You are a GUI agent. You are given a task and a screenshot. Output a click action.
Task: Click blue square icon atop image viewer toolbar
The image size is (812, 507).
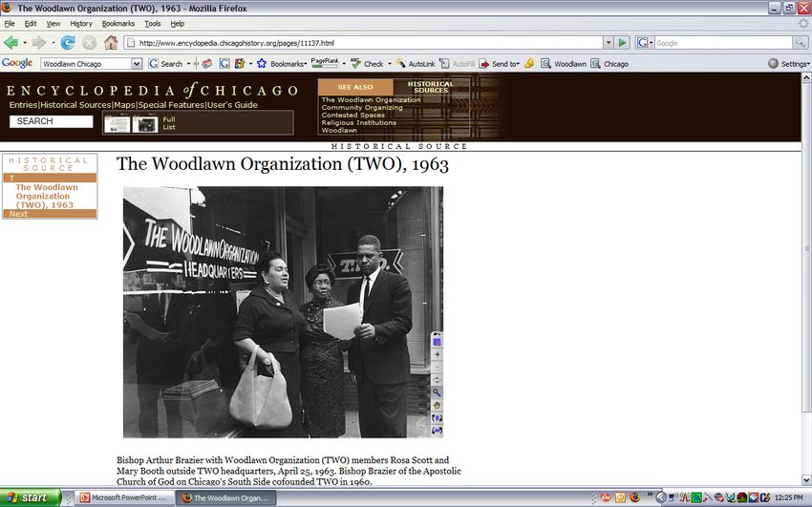pos(438,342)
